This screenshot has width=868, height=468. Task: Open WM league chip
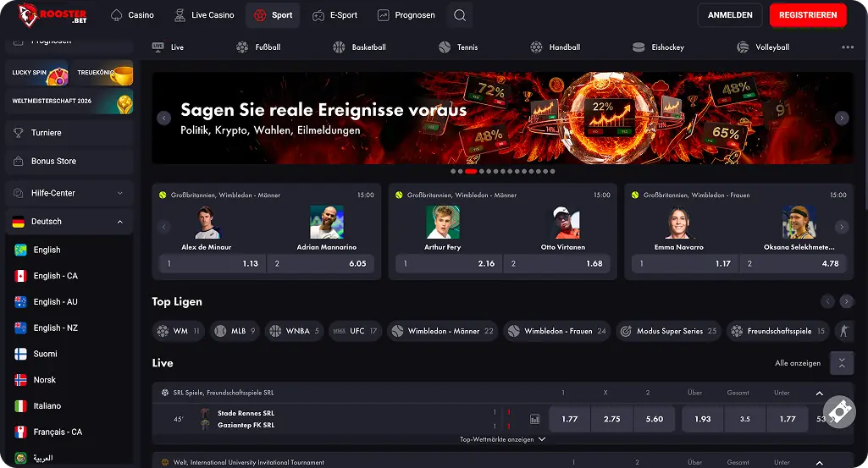click(x=178, y=332)
